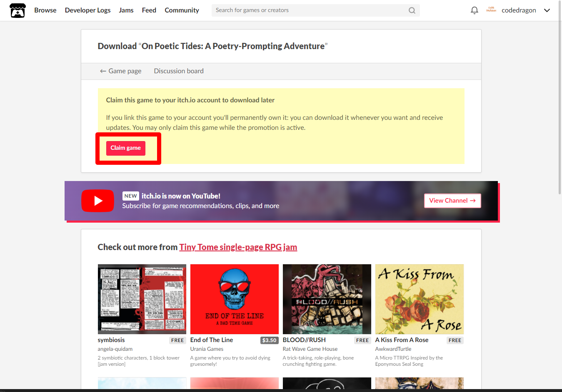Click the search magnifier icon
562x392 pixels.
(x=412, y=10)
